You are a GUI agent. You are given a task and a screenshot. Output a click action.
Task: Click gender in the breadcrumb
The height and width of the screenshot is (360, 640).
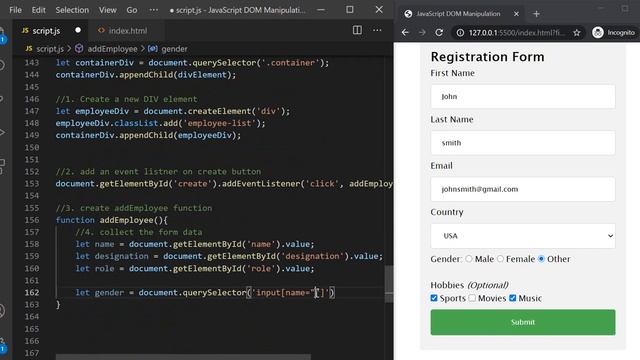click(x=174, y=49)
